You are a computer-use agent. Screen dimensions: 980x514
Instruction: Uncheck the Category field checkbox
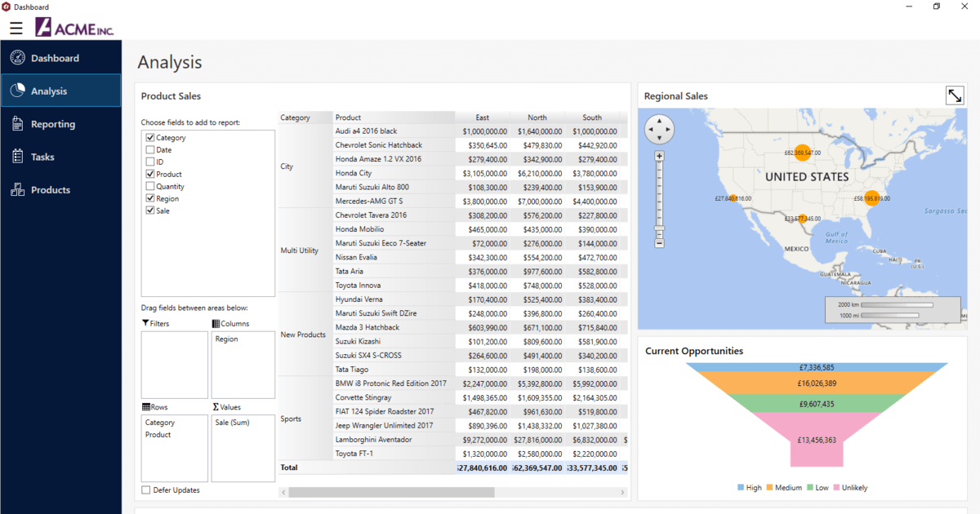coord(149,138)
